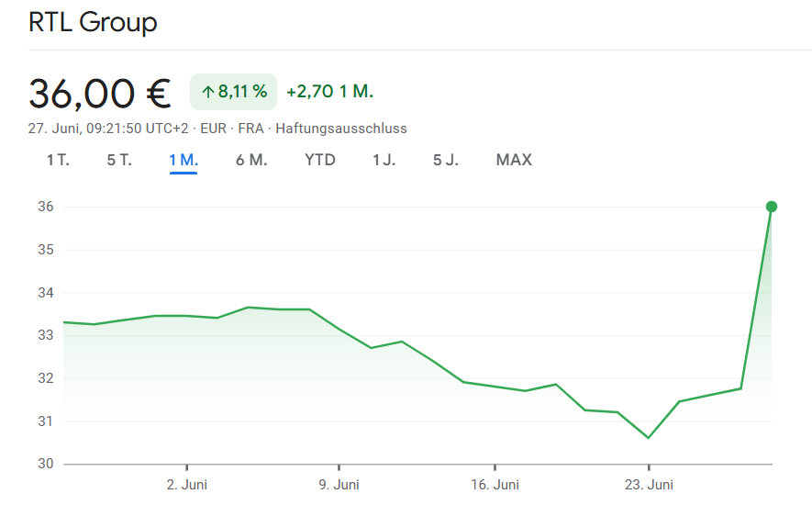Click the 8,11 % change badge
Image resolution: width=812 pixels, height=505 pixels.
(x=233, y=92)
